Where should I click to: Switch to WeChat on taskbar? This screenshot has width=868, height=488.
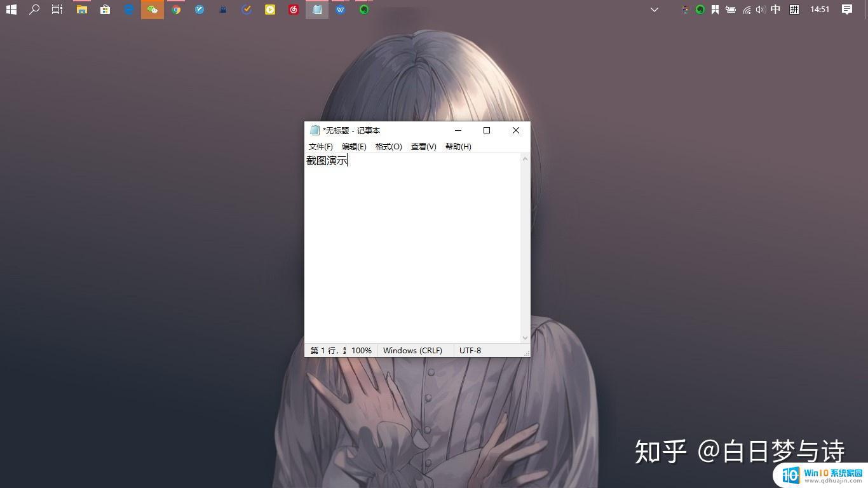coord(153,10)
